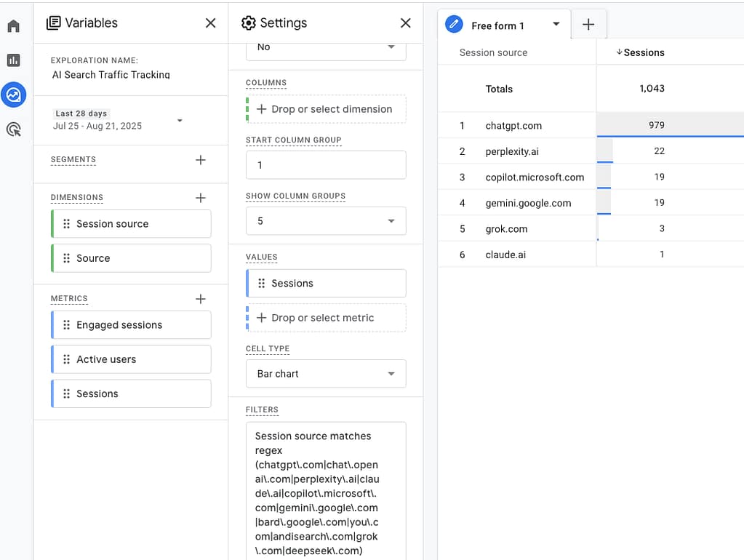Image resolution: width=744 pixels, height=560 pixels.
Task: Click the Sessions column header
Action: click(644, 52)
